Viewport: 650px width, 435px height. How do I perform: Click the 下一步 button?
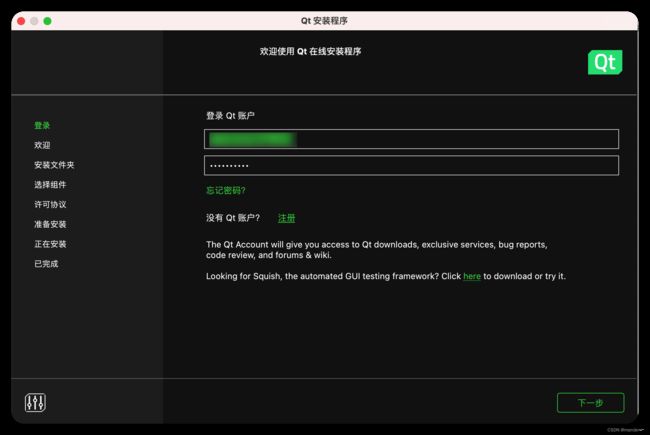[x=590, y=403]
